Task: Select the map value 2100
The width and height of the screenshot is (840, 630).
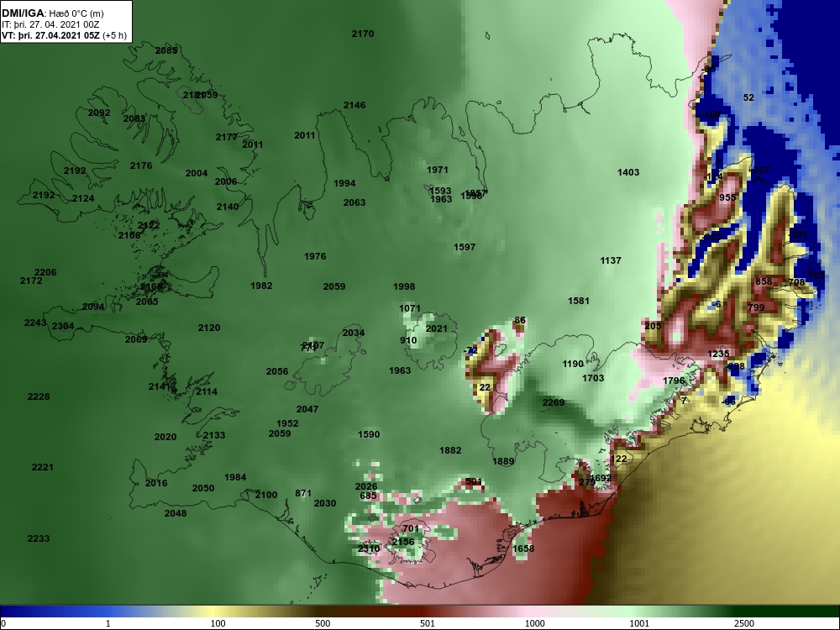Action: (266, 495)
